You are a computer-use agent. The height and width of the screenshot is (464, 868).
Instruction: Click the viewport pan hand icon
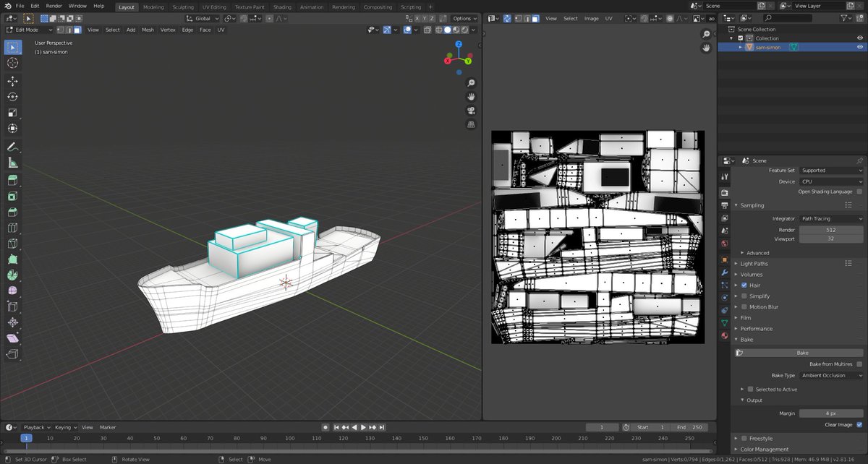coord(471,97)
